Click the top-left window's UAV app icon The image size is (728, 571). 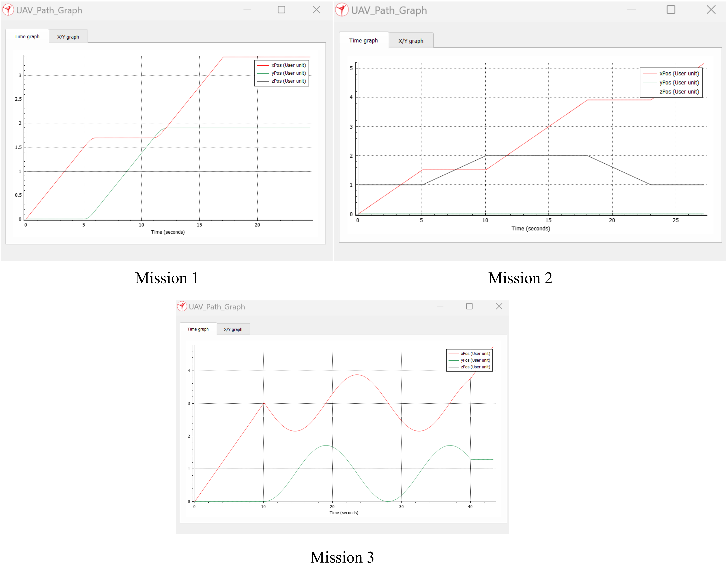8,10
